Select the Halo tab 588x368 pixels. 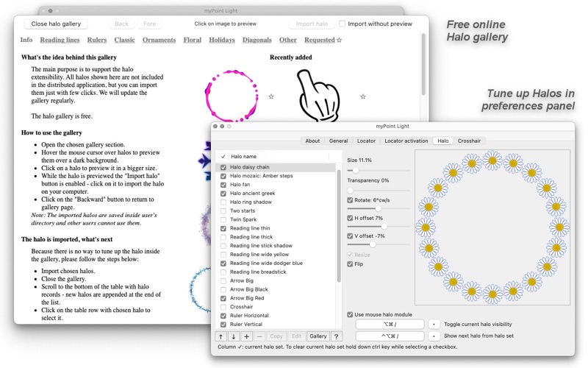pos(443,141)
